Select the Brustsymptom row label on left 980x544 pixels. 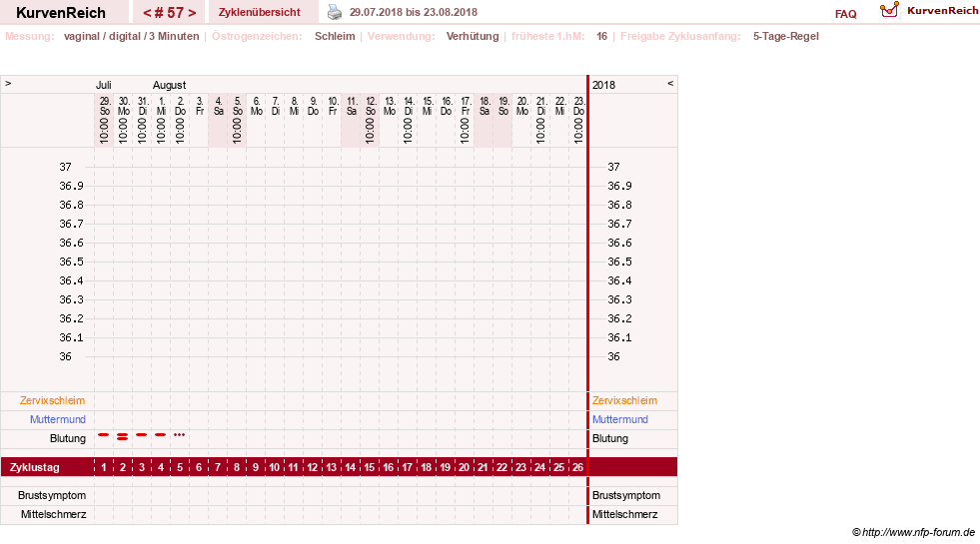[52, 495]
